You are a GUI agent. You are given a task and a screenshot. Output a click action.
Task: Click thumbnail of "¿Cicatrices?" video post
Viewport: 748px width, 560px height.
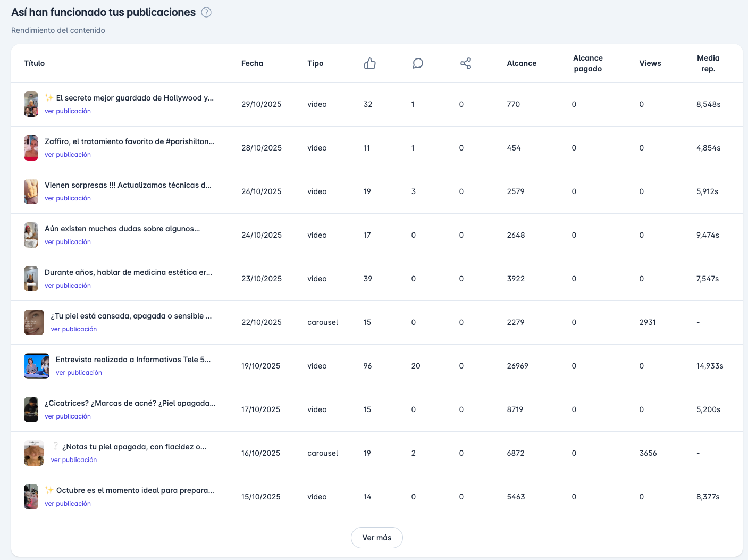click(31, 409)
